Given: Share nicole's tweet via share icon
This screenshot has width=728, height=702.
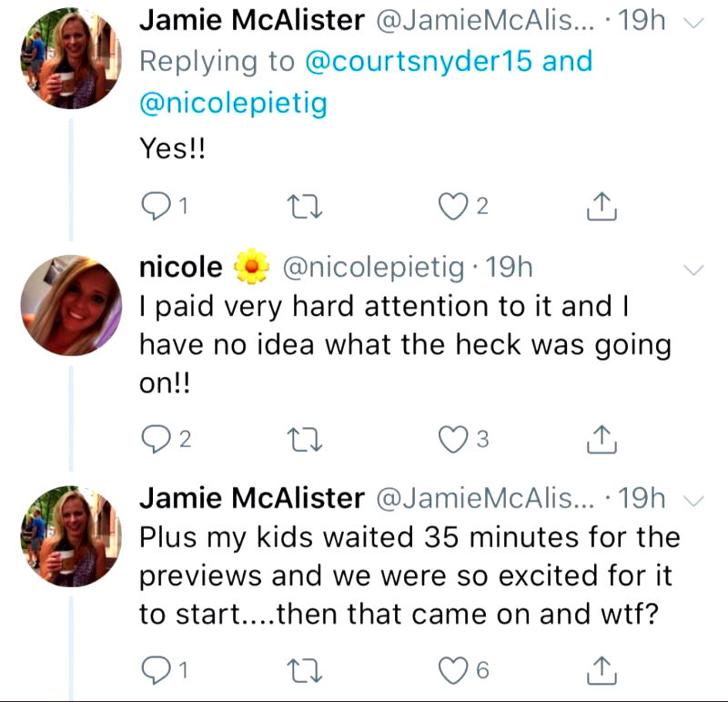Looking at the screenshot, I should click(x=602, y=440).
